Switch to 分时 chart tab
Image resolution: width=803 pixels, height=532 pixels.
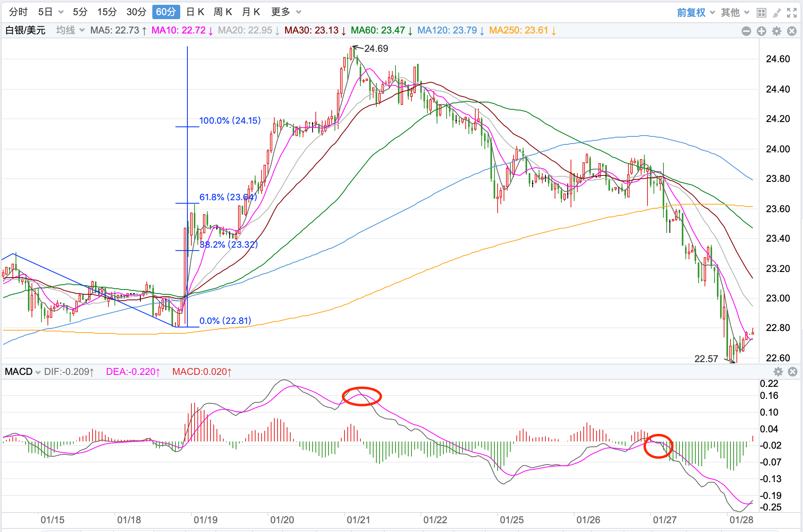click(x=18, y=12)
